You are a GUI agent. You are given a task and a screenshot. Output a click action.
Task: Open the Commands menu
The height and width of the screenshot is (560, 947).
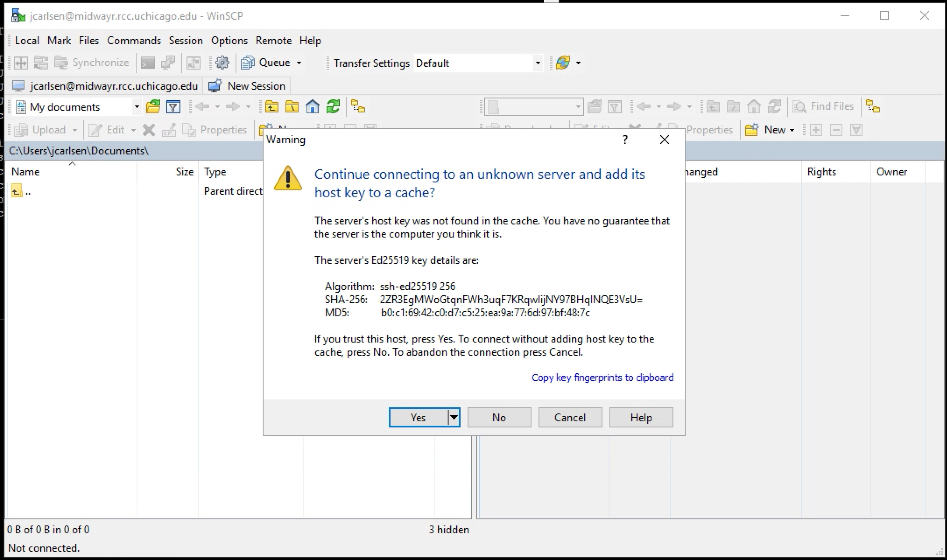pos(134,41)
